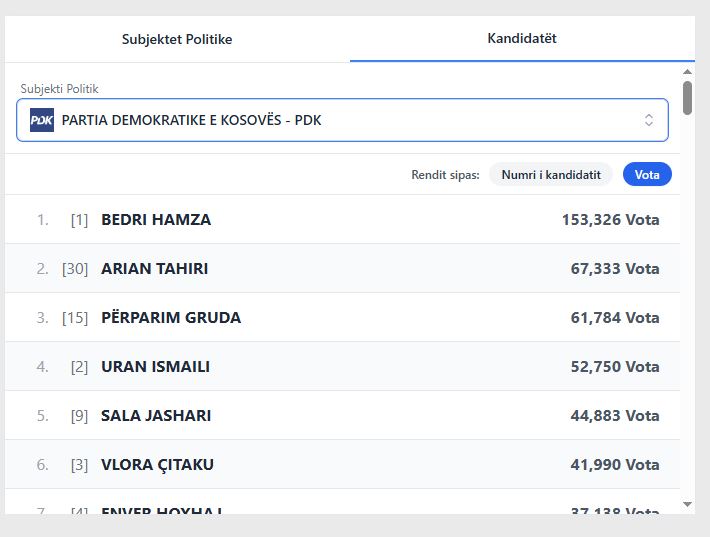
Task: Click the scrollbar down arrow
Action: point(687,504)
